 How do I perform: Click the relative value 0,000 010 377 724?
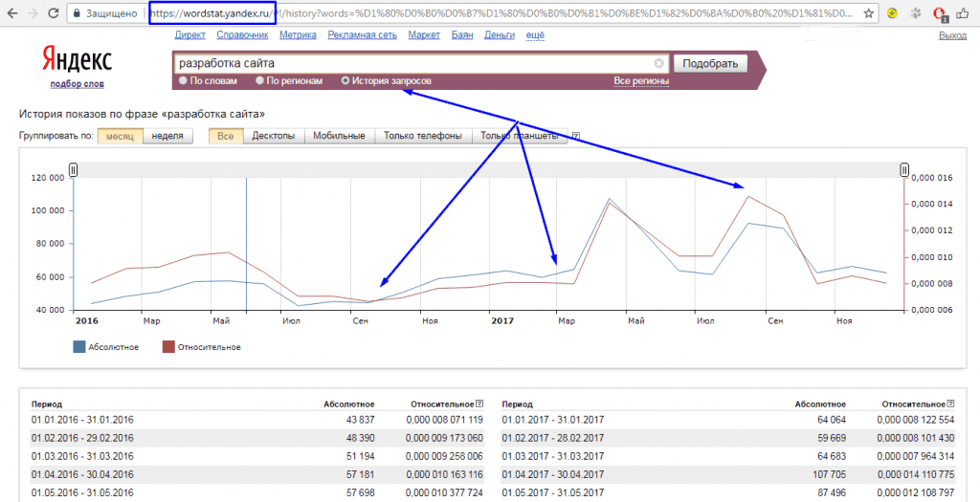pos(444,492)
